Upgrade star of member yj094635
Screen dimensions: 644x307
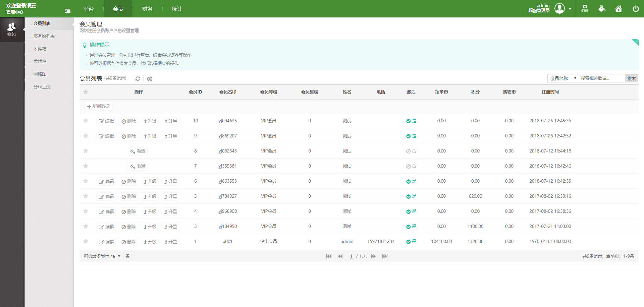[x=170, y=121]
